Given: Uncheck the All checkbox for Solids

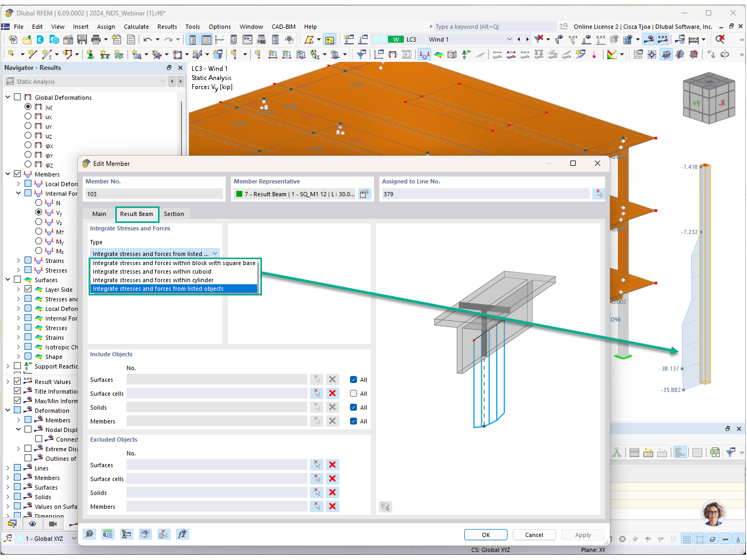Looking at the screenshot, I should [x=353, y=407].
